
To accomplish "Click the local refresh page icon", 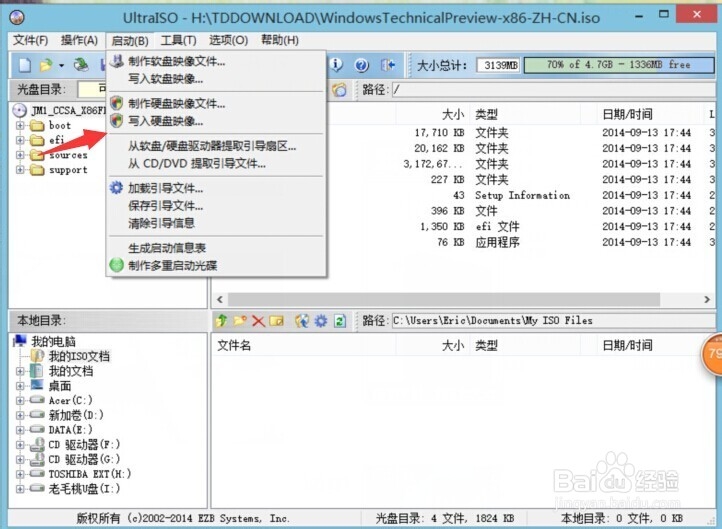I will pos(340,320).
